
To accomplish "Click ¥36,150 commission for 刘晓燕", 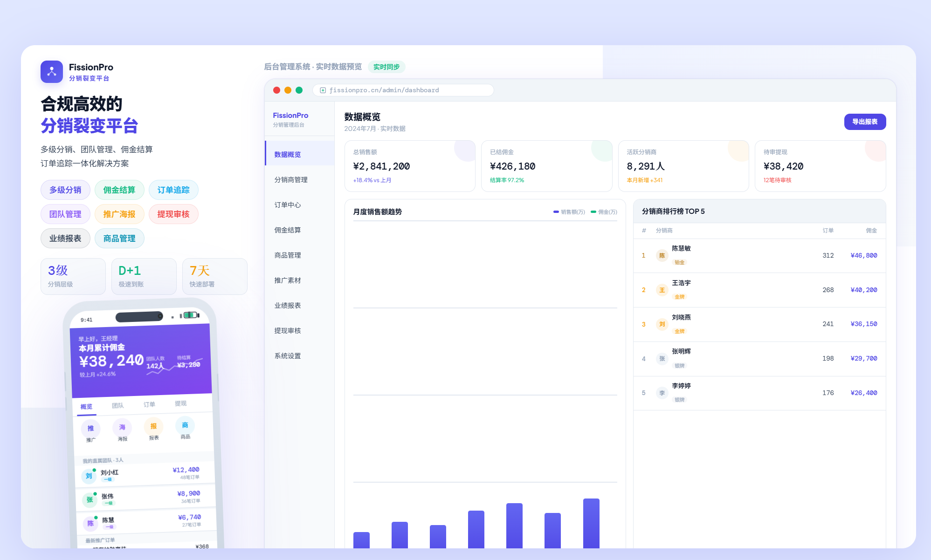I will click(864, 324).
